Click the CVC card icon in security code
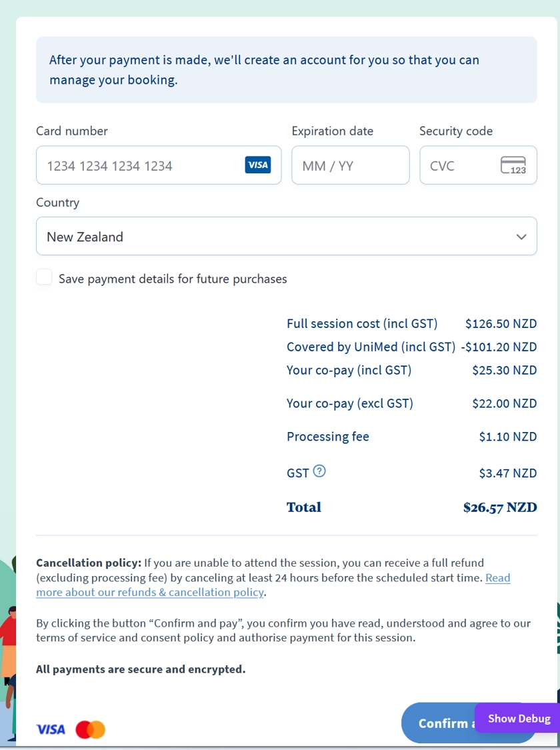 (x=513, y=165)
